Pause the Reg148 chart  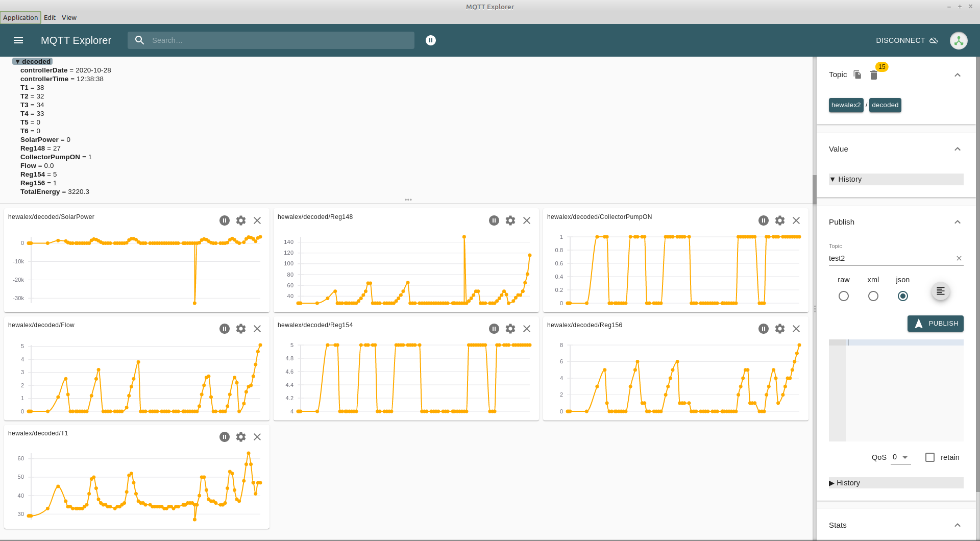pos(494,220)
